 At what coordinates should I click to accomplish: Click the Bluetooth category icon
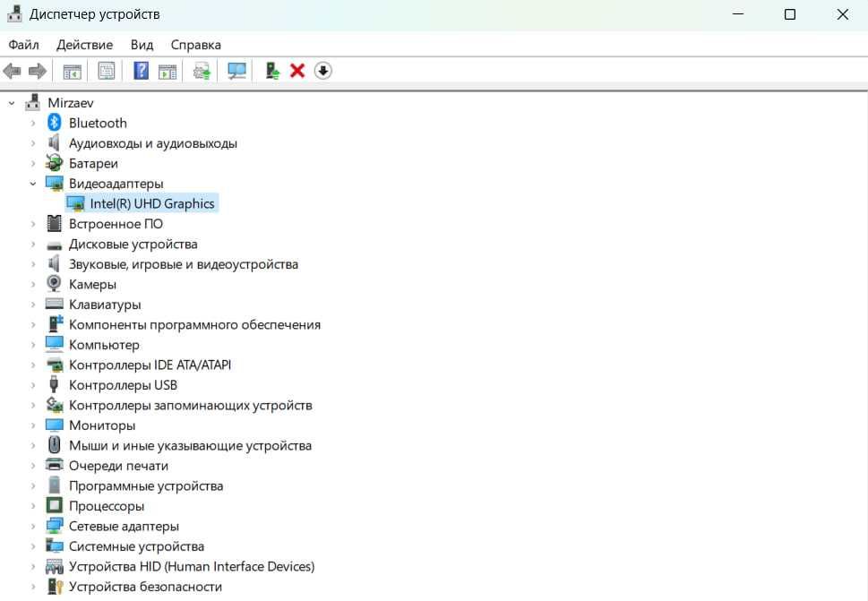pos(55,123)
